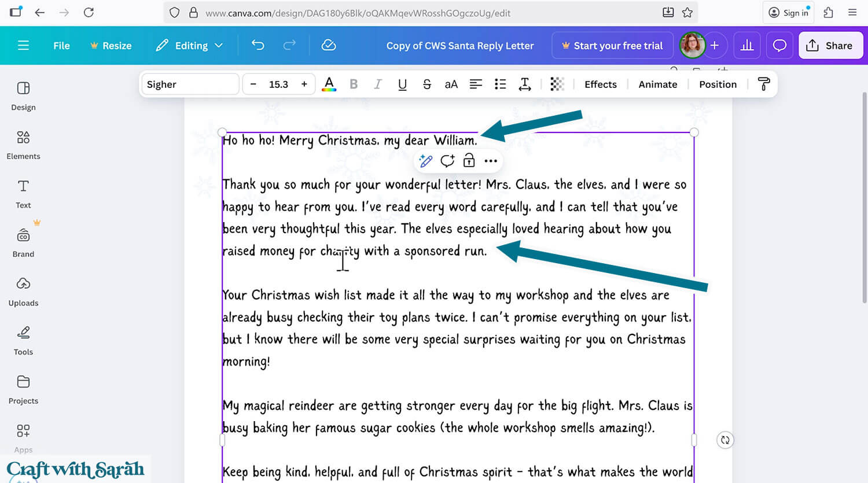Toggle bold formatting
This screenshot has height=483, width=868.
pos(354,84)
